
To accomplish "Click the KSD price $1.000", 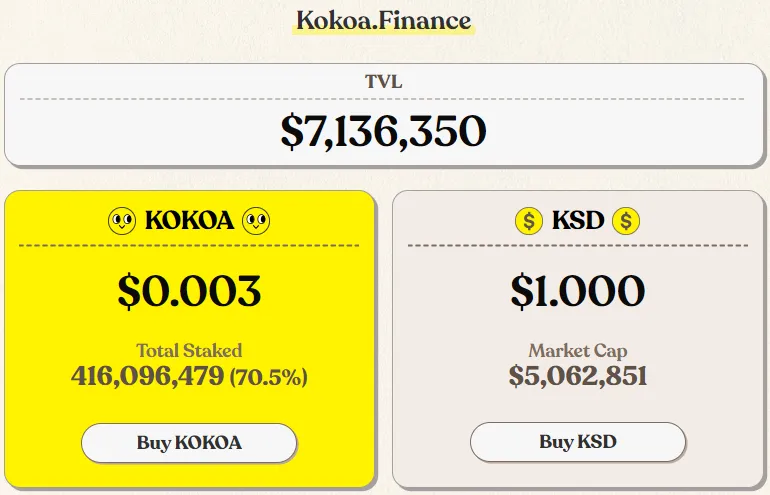I will (x=577, y=290).
